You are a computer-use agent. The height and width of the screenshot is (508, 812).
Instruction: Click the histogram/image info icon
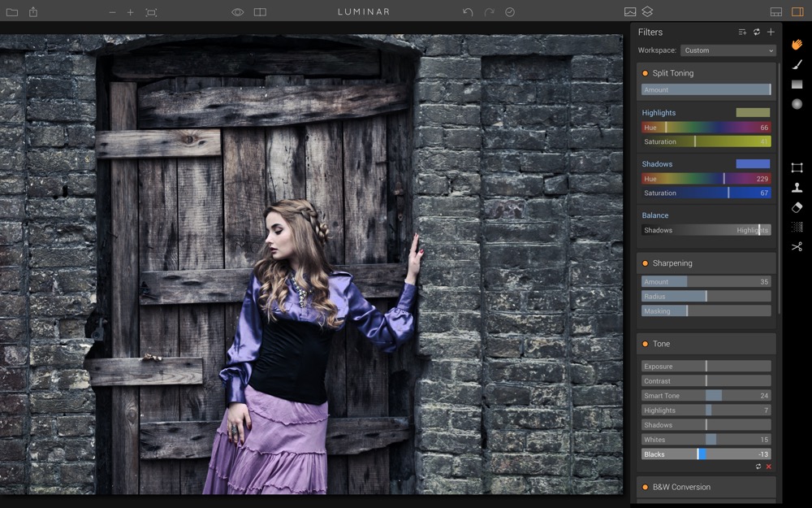(x=630, y=12)
